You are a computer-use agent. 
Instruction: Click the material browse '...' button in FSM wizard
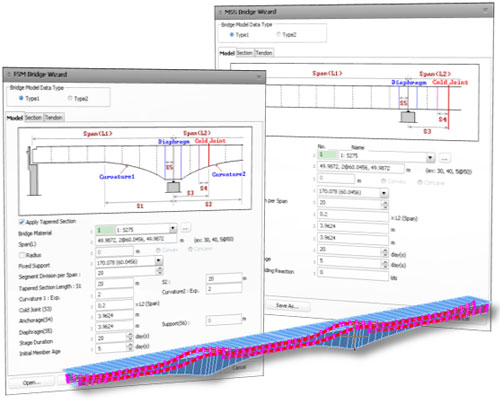[x=186, y=228]
